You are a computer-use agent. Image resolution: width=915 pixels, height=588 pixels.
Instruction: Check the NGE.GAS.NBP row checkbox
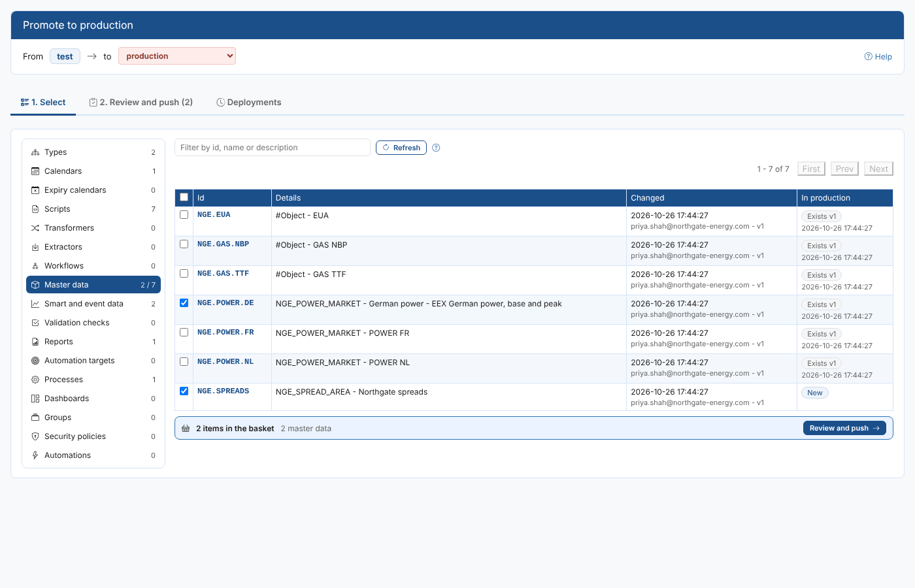(x=184, y=244)
